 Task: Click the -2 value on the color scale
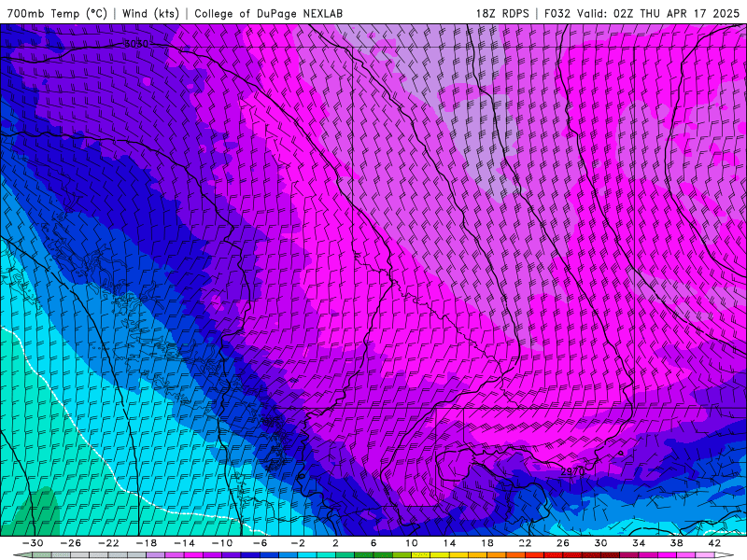click(297, 543)
